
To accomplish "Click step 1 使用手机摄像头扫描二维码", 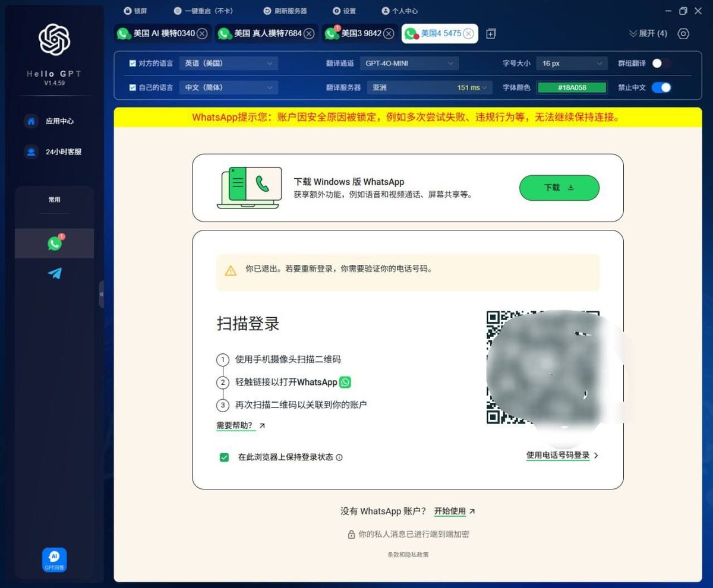I will pos(288,359).
